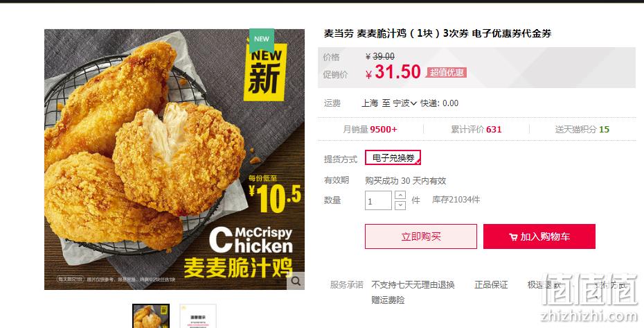
Task: Click the shopping cart icon in 加入购物车
Action: pos(513,237)
